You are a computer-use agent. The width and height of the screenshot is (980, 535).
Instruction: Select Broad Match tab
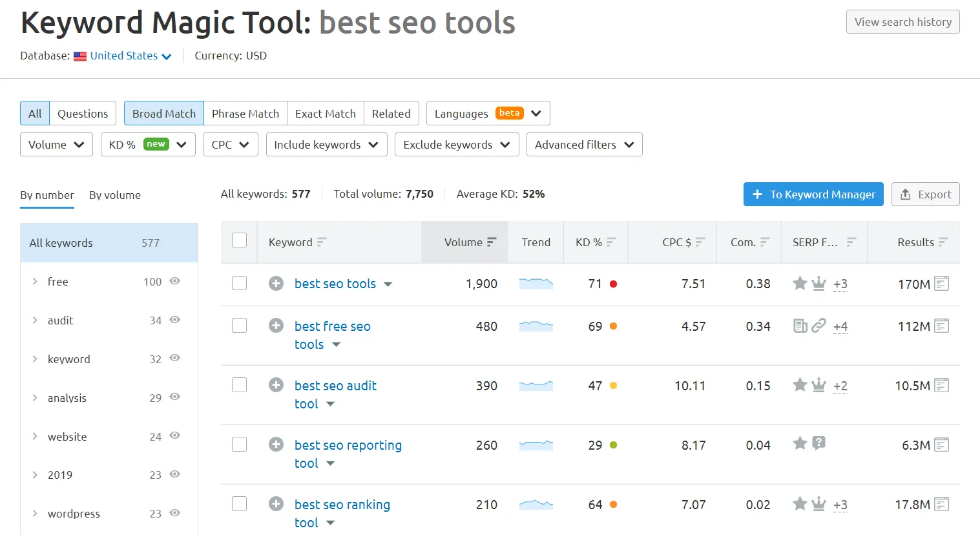tap(164, 113)
